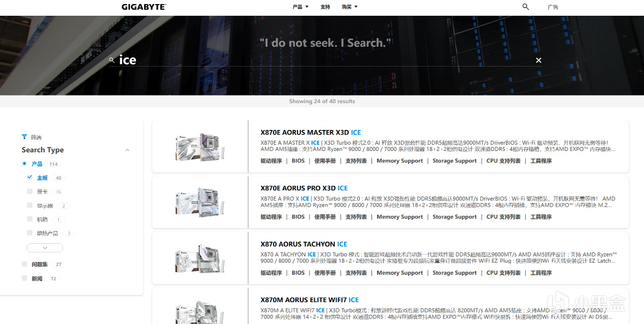Open BIOS link for X870E AORUS MASTER
This screenshot has height=324, width=644.
(x=298, y=161)
